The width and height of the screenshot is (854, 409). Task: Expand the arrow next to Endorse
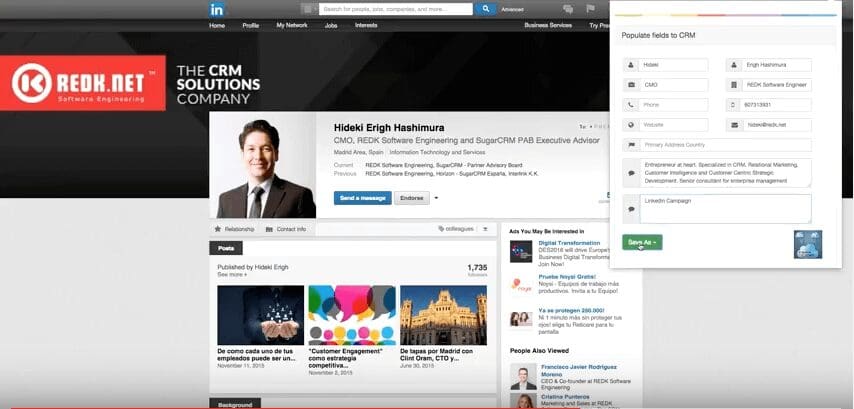click(x=436, y=198)
